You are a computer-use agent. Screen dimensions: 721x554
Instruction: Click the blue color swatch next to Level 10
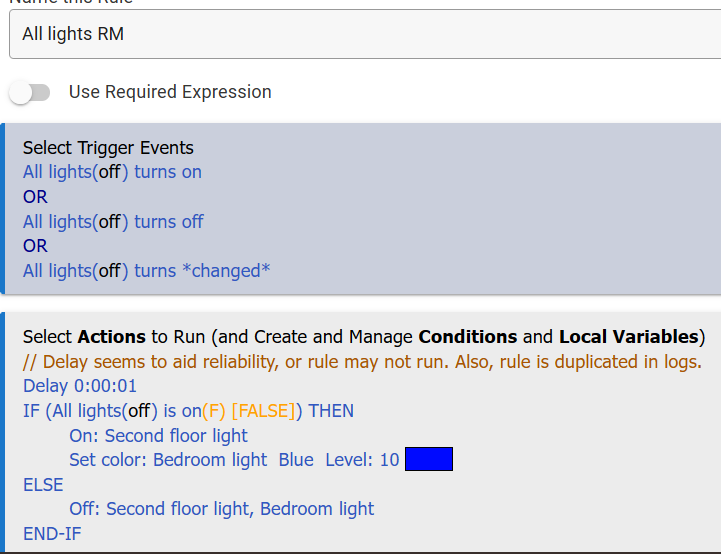tap(429, 459)
